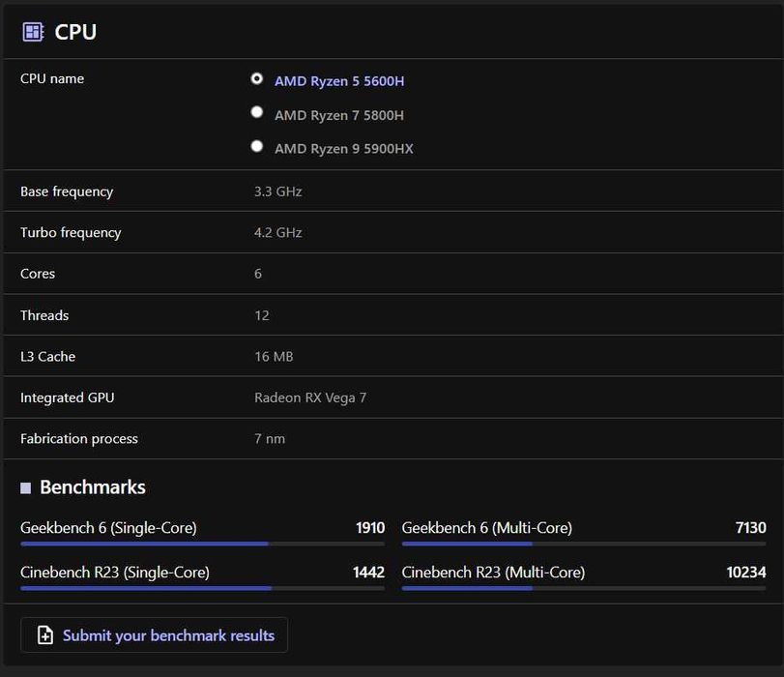Click the AMD Ryzen 7 5800H label
This screenshot has height=677, width=784.
(x=339, y=115)
